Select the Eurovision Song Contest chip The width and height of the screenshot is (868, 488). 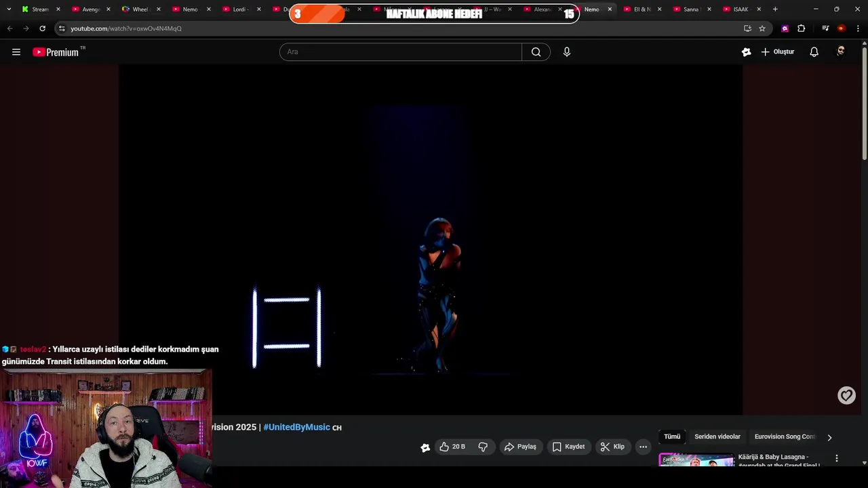click(x=785, y=437)
